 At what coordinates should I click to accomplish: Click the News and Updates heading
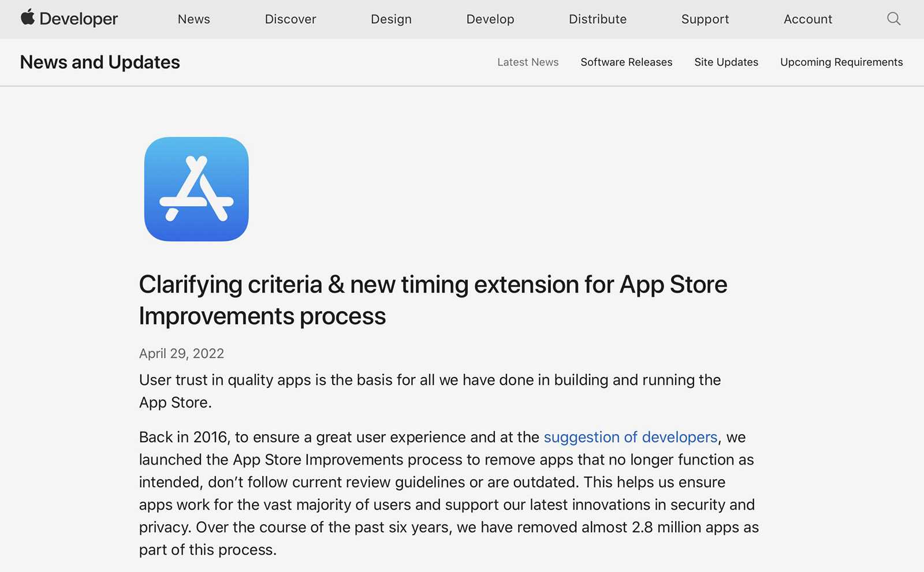[100, 62]
